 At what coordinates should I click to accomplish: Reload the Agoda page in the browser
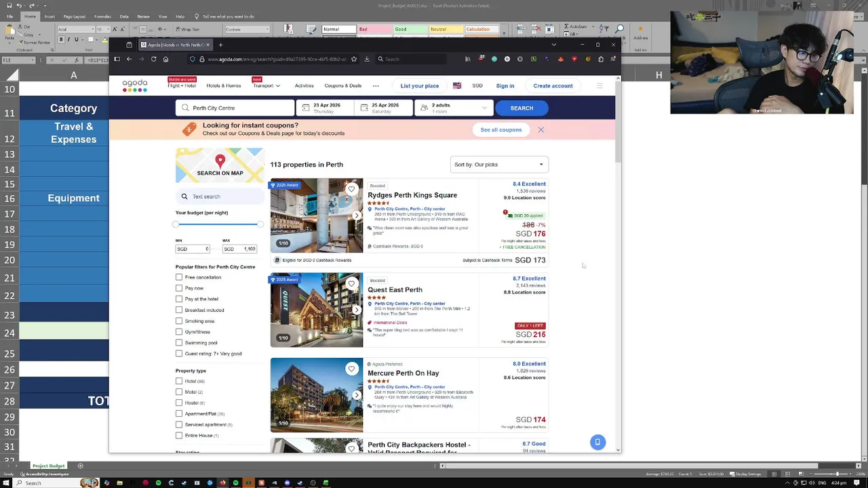153,59
